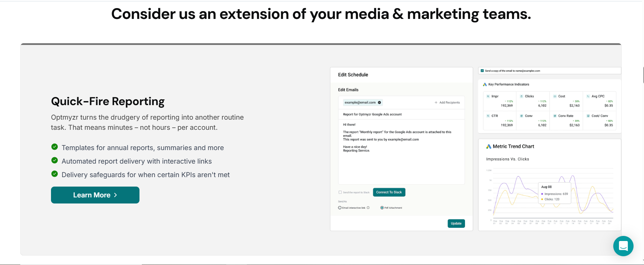
Task: Click the Connect To Slack button
Action: point(389,192)
